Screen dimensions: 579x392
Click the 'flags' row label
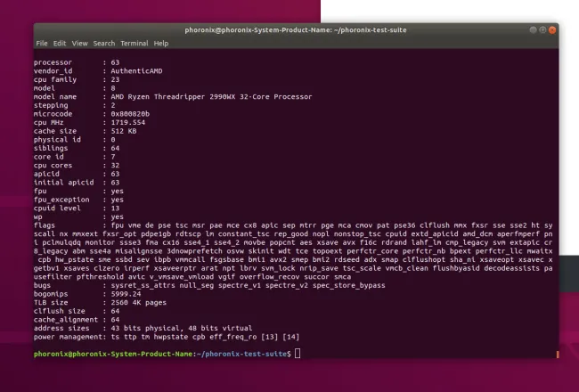pos(45,225)
